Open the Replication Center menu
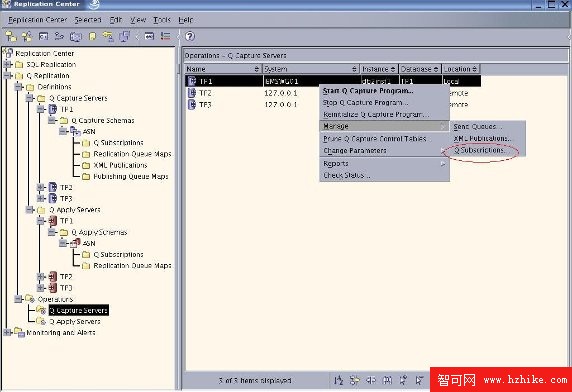This screenshot has height=392, width=572. [38, 20]
